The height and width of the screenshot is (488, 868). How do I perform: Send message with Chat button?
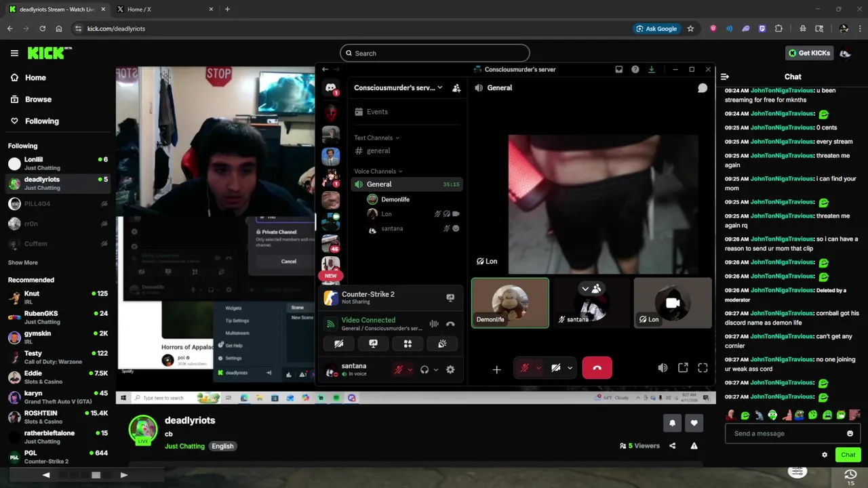[848, 455]
